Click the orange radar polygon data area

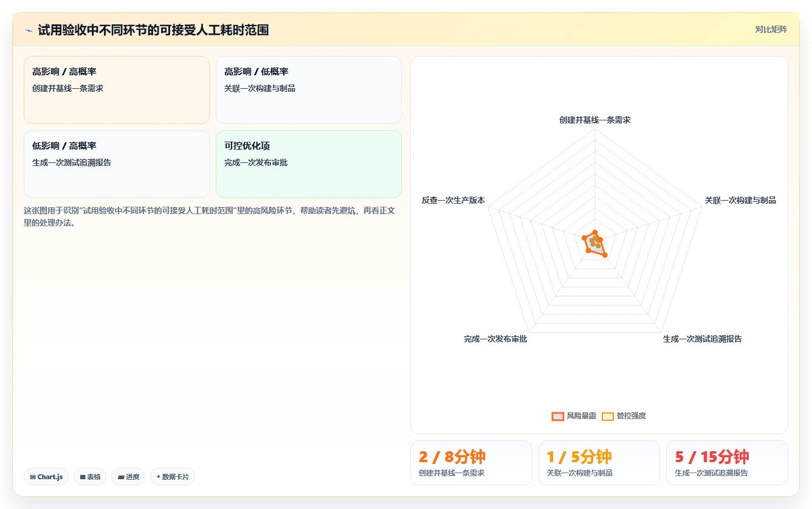click(595, 243)
